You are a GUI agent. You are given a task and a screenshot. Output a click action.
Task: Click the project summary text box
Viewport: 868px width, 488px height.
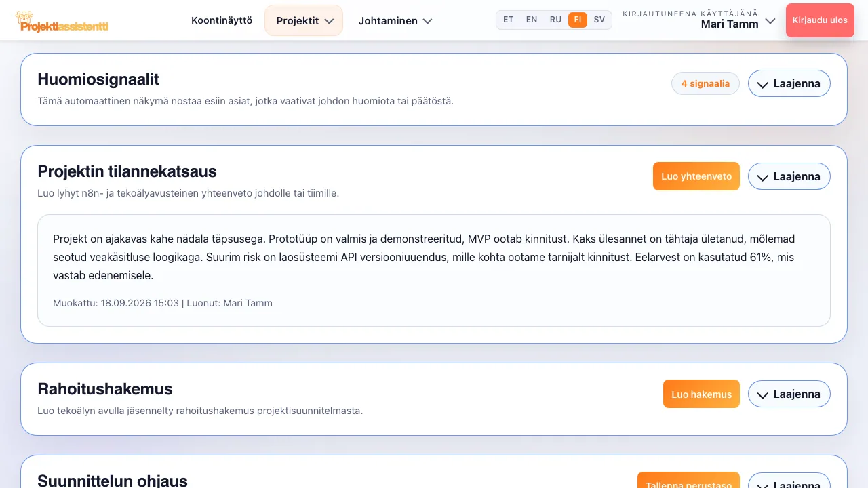click(x=434, y=270)
